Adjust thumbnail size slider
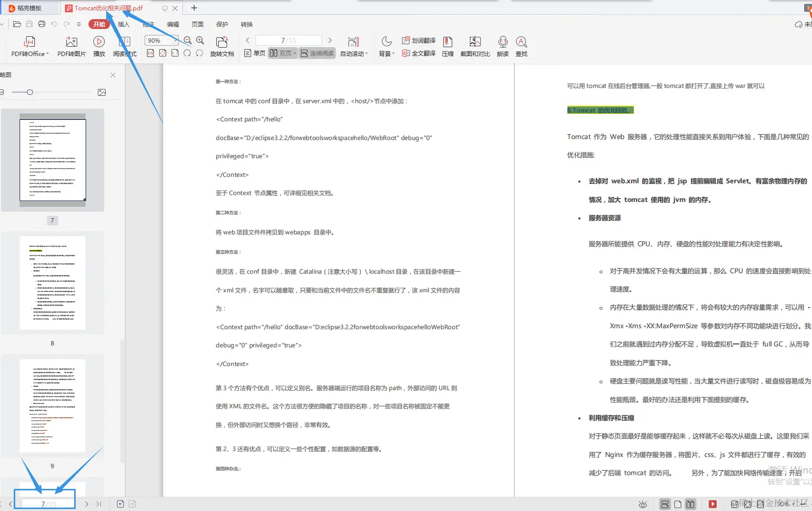This screenshot has height=511, width=812. [30, 92]
